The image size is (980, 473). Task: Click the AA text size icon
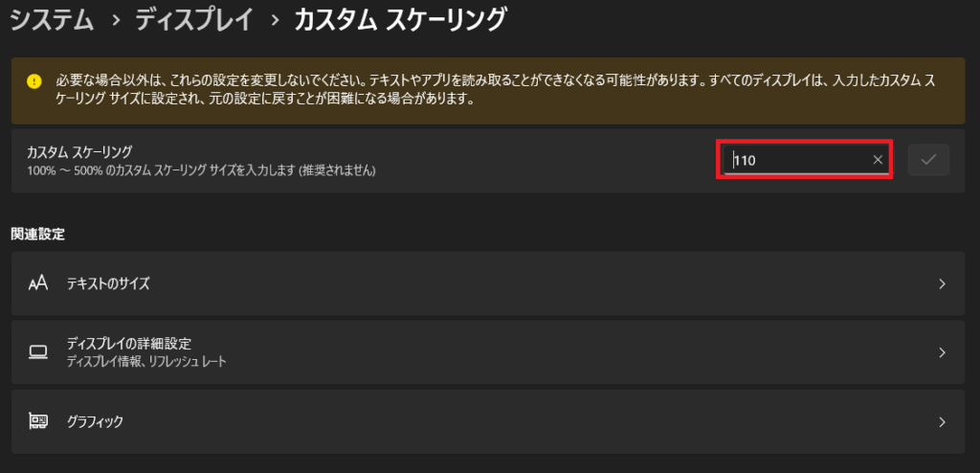[38, 283]
